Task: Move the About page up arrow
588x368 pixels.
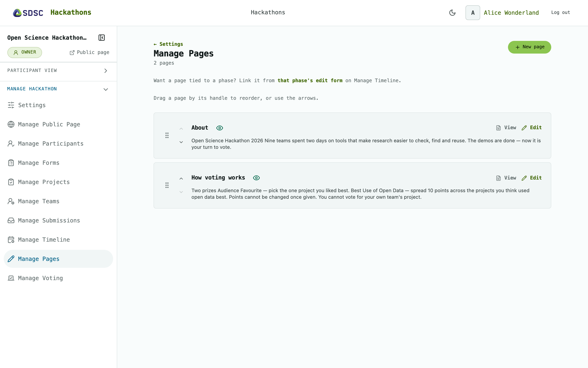Action: (x=181, y=129)
